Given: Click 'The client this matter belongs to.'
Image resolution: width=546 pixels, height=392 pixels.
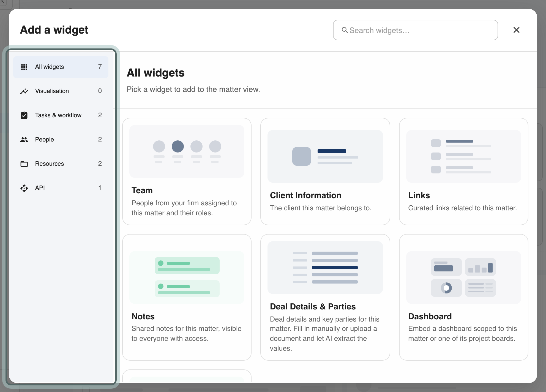Looking at the screenshot, I should point(321,208).
